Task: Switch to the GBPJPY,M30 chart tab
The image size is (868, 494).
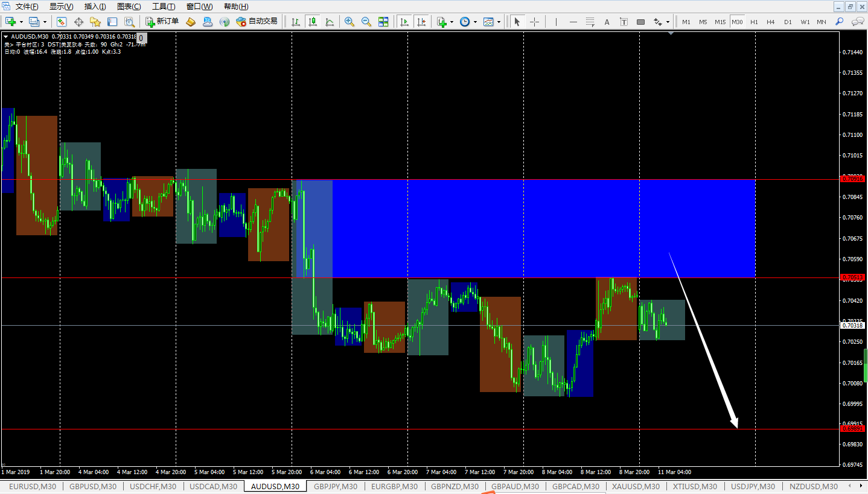Action: coord(336,486)
